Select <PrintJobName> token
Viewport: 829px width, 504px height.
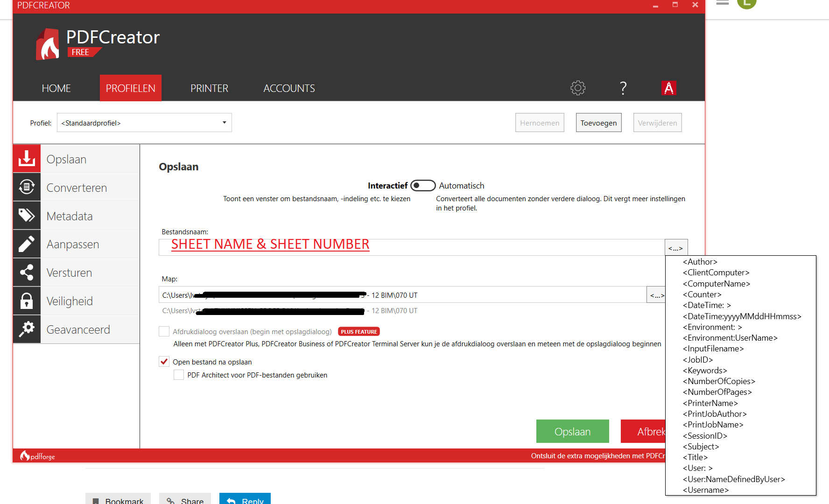pyautogui.click(x=713, y=425)
